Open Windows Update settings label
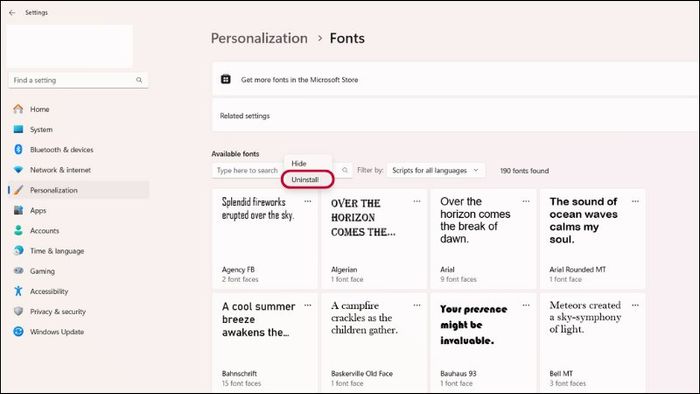The image size is (700, 394). 57,332
